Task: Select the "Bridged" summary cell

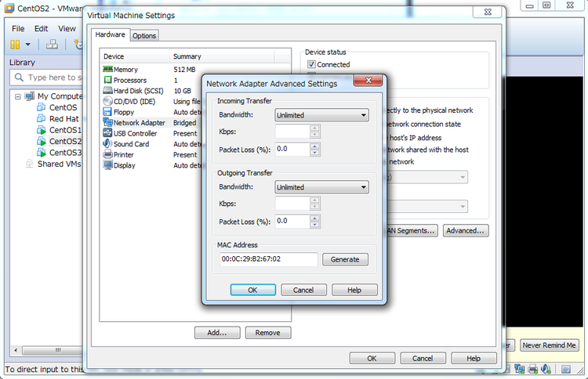Action: coord(184,122)
